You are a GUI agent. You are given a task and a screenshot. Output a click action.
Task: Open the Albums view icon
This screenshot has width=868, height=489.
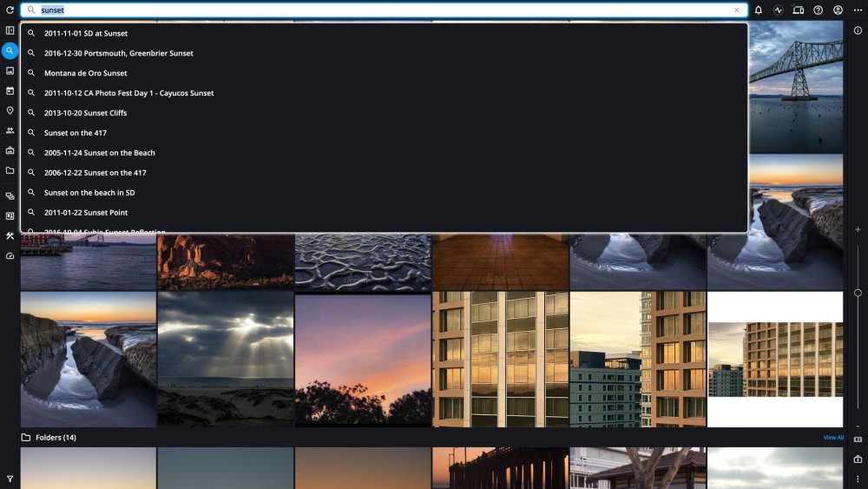point(10,150)
